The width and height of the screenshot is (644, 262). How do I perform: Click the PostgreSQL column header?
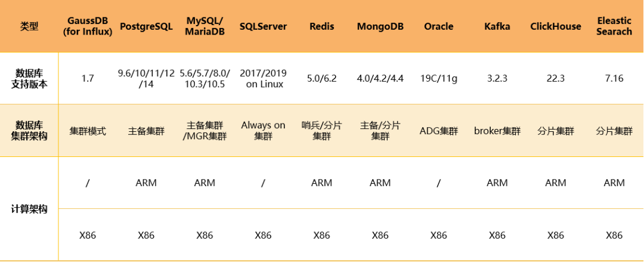coord(146,27)
